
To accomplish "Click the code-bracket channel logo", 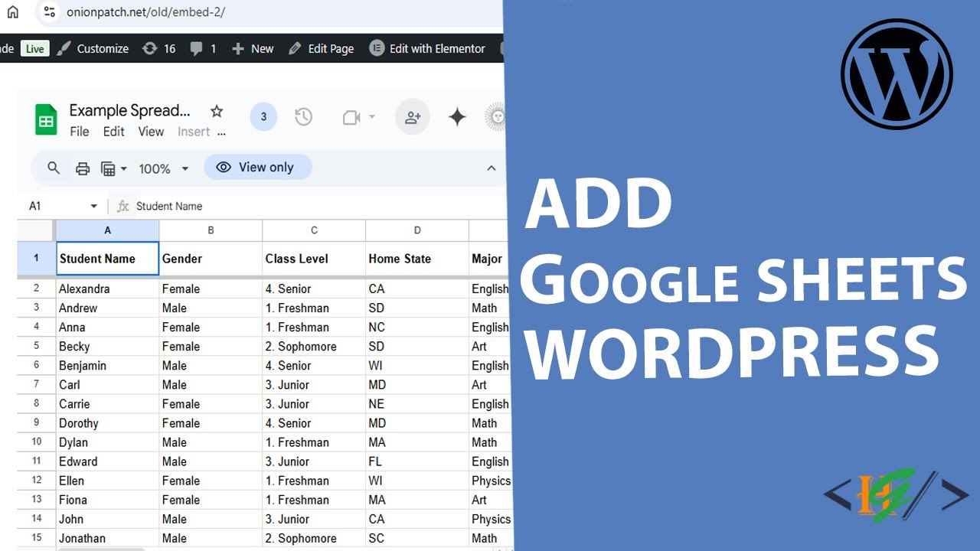I will pos(897,496).
